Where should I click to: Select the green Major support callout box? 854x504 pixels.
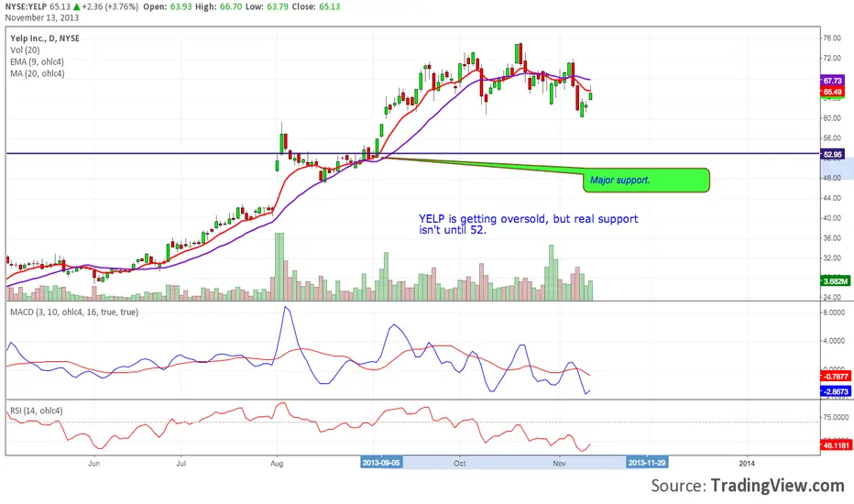[x=646, y=181]
